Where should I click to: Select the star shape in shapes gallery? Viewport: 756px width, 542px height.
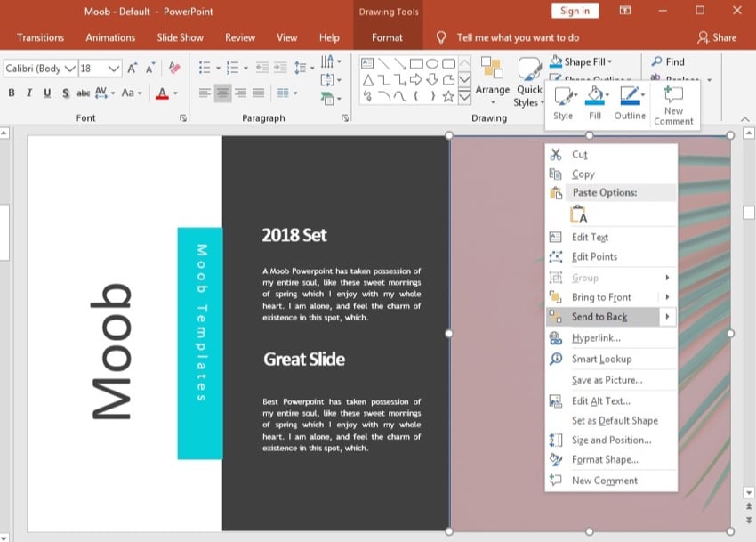[x=448, y=96]
